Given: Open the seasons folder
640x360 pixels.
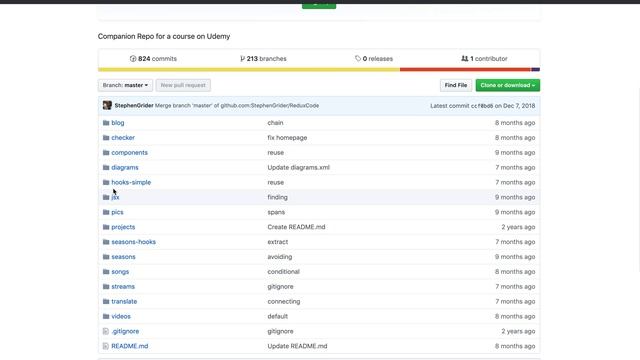Looking at the screenshot, I should [123, 257].
